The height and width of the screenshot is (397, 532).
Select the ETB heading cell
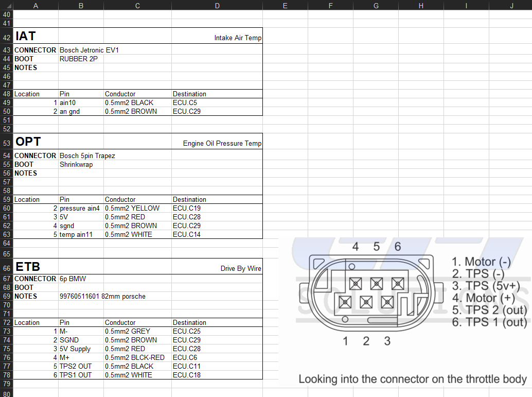[x=36, y=267]
